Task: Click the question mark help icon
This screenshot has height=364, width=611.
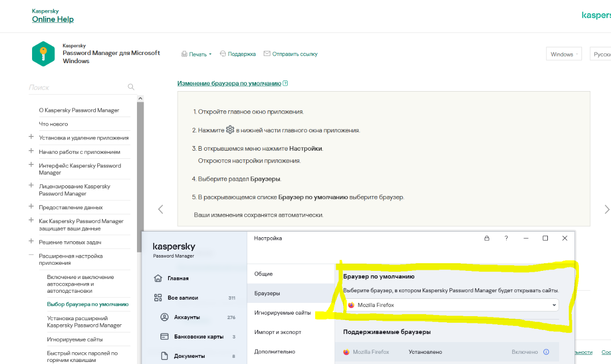Action: (x=506, y=238)
